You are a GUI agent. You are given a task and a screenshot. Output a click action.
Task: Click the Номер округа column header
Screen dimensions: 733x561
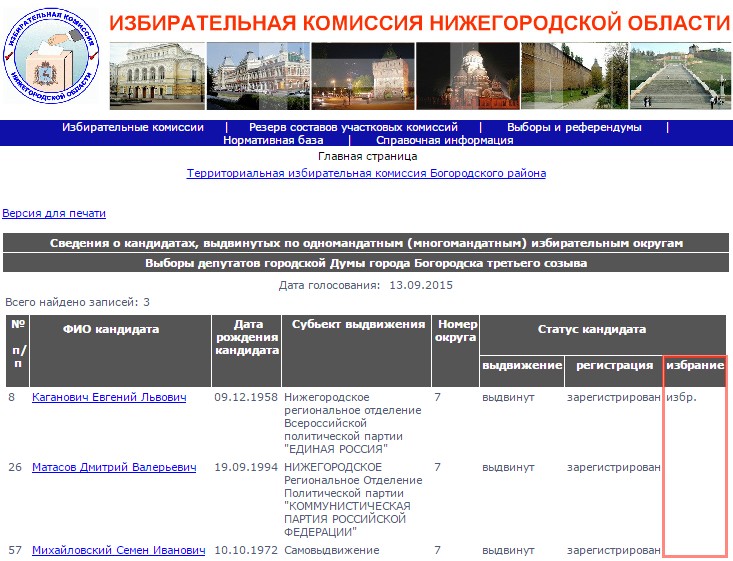(455, 331)
